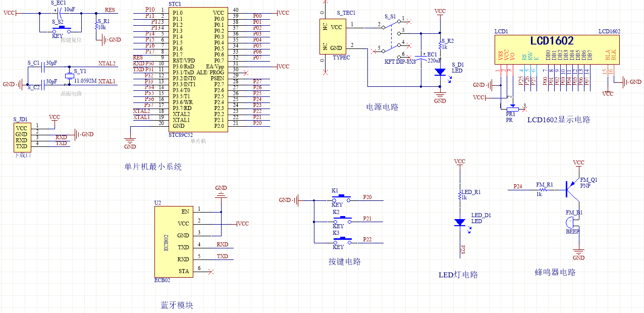Click the S_D1 power LED symbol
644x313 pixels.
(440, 72)
